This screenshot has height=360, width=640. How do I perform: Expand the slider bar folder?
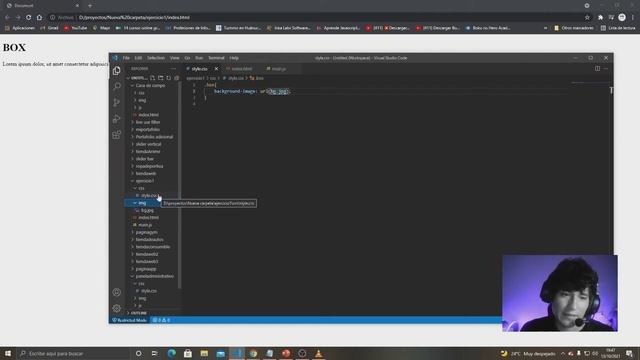[x=144, y=159]
